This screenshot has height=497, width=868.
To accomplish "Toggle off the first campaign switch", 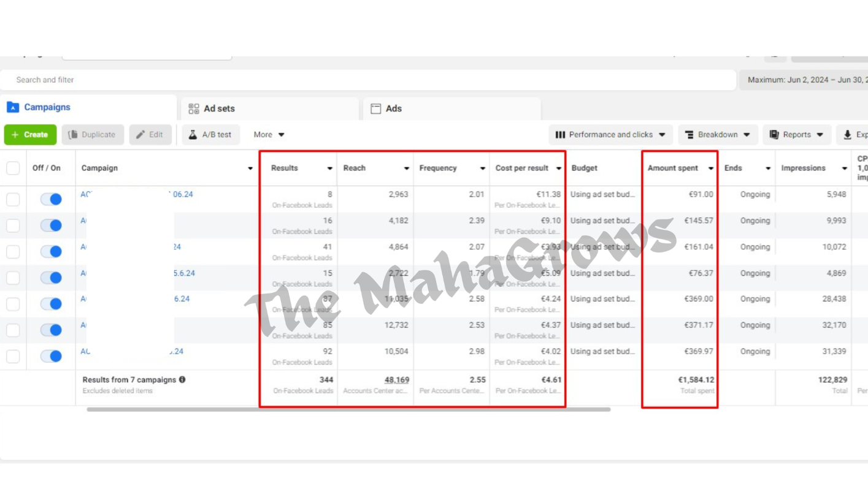I will pos(51,199).
